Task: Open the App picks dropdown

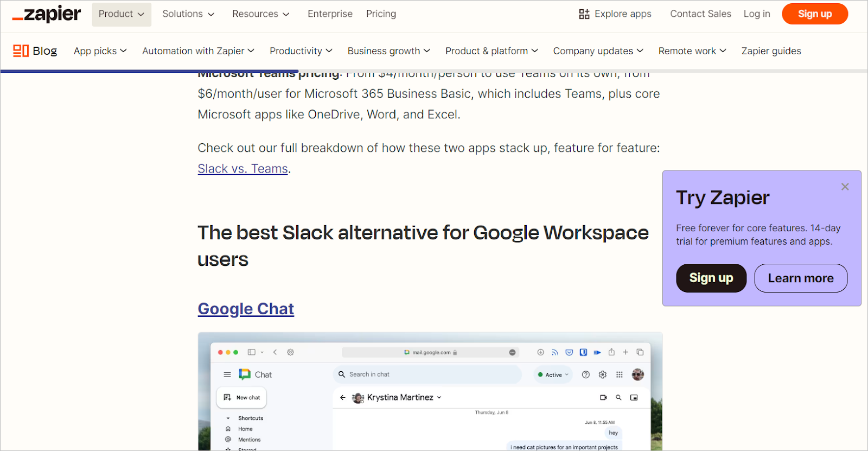Action: tap(100, 51)
